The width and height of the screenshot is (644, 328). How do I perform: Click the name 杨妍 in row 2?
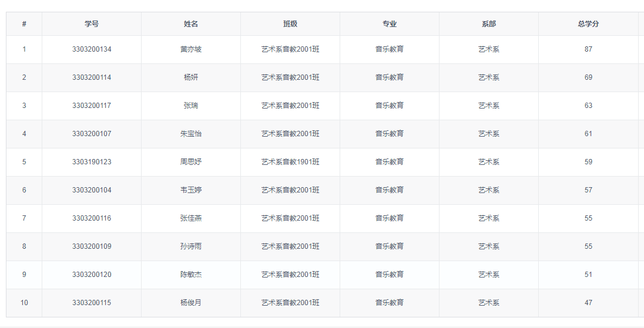click(x=190, y=77)
